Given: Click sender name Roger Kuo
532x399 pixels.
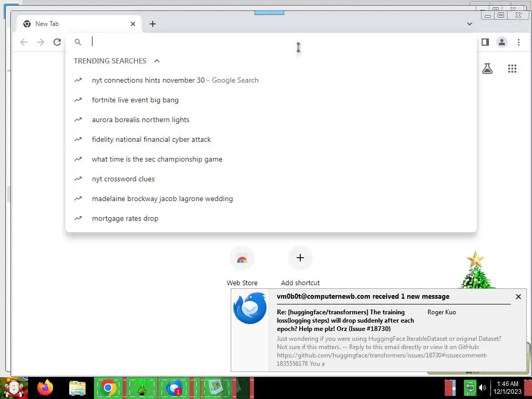Looking at the screenshot, I should [x=442, y=312].
